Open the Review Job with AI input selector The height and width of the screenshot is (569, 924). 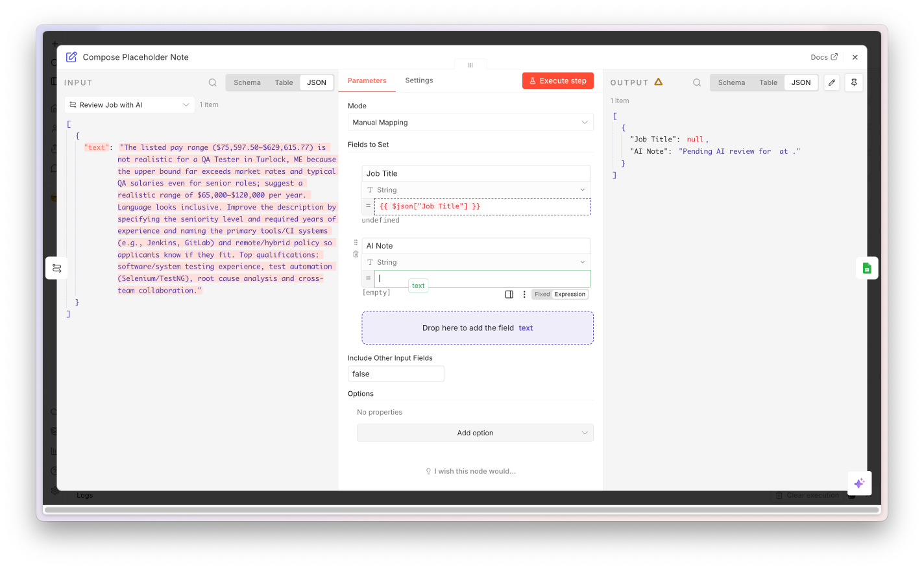[130, 104]
